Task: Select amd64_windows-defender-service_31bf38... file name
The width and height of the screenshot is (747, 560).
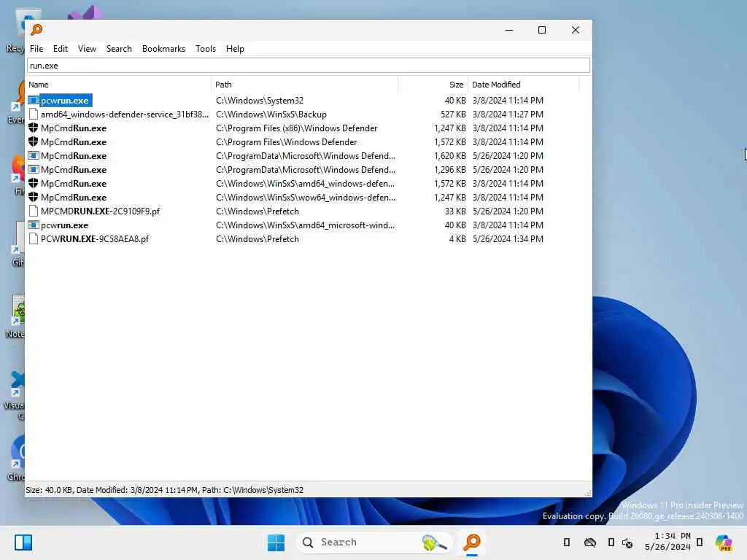Action: tap(125, 114)
